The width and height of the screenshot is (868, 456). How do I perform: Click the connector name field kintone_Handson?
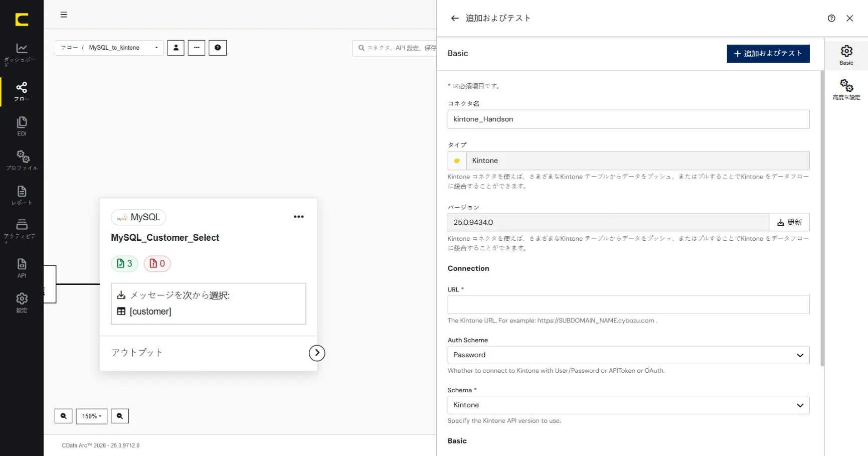pyautogui.click(x=628, y=119)
